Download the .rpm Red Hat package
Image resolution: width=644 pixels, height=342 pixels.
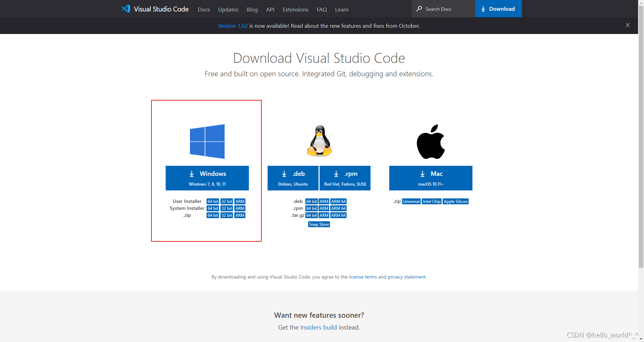[x=345, y=178]
